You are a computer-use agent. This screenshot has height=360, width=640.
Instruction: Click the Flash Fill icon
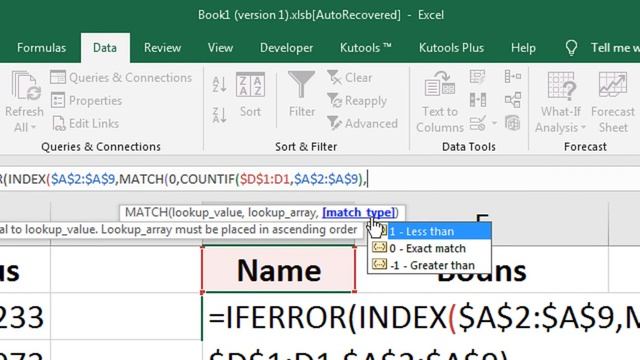coord(477,77)
